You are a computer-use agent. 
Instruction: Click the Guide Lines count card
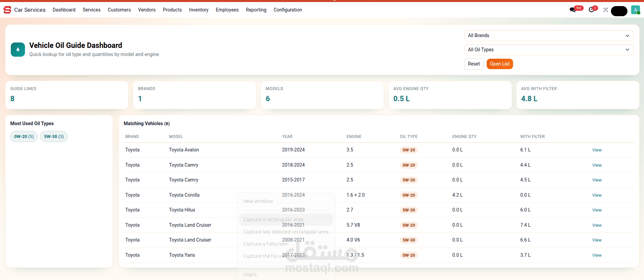67,95
